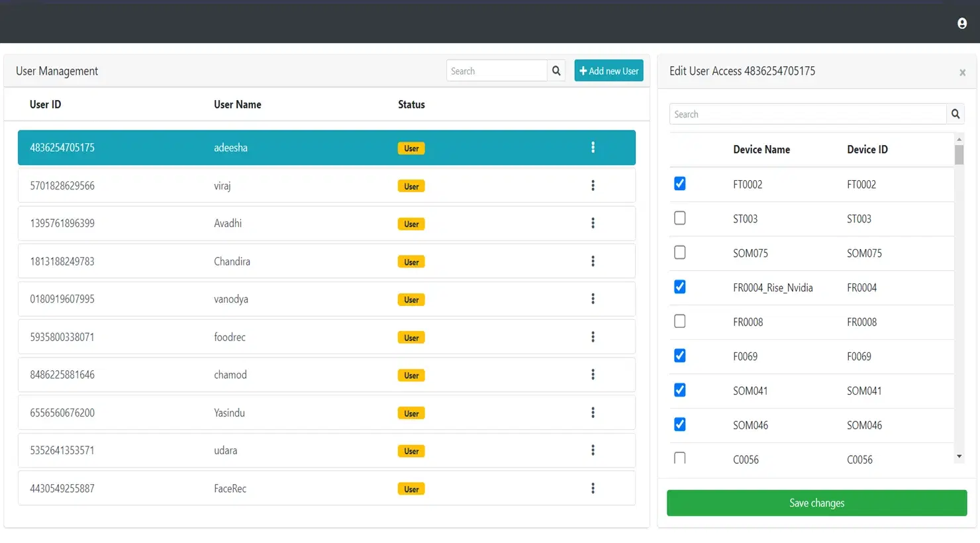980x543 pixels.
Task: Select user ID 1395761896399
Action: pyautogui.click(x=62, y=223)
